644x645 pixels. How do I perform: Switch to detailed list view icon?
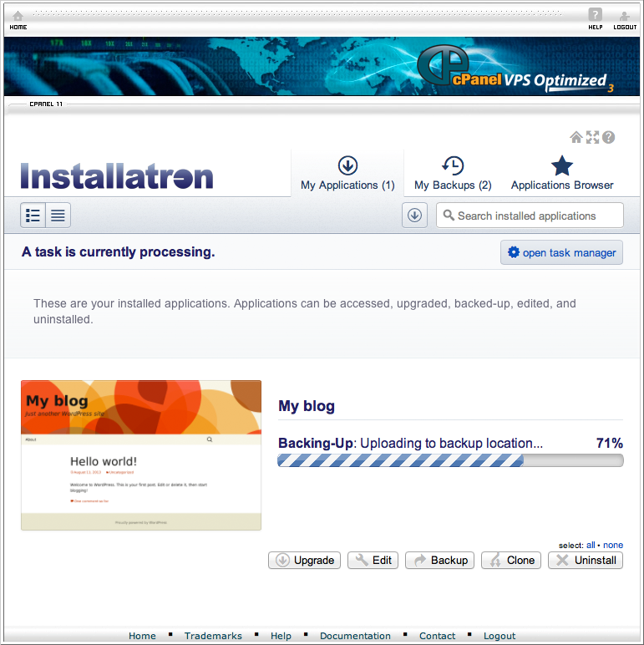pyautogui.click(x=33, y=215)
